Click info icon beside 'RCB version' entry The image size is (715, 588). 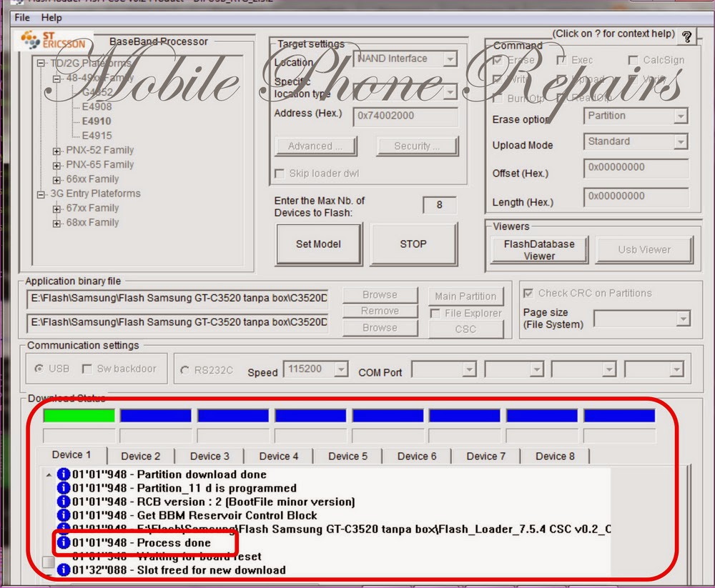click(64, 502)
